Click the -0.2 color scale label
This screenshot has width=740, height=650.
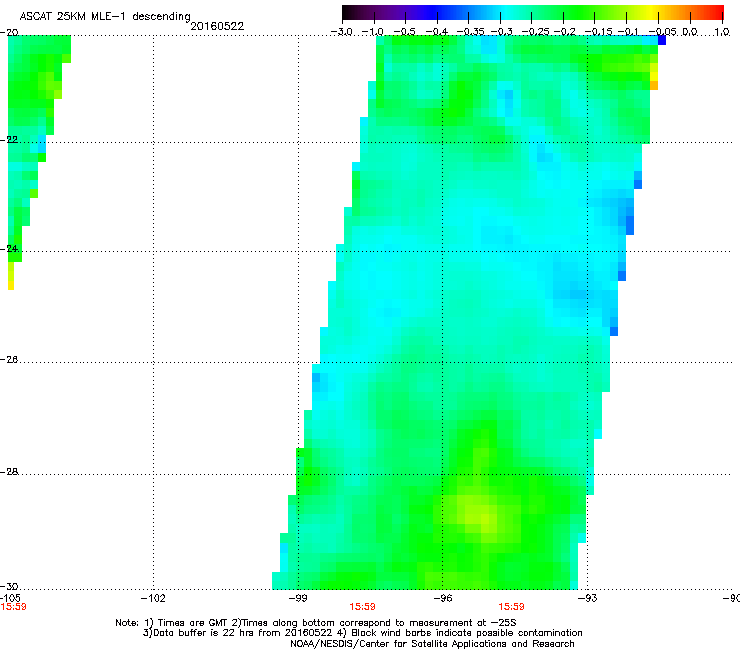pyautogui.click(x=564, y=32)
